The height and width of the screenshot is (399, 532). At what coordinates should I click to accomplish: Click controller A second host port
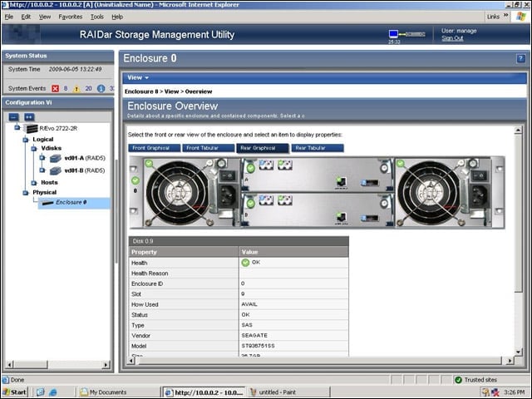pos(285,165)
